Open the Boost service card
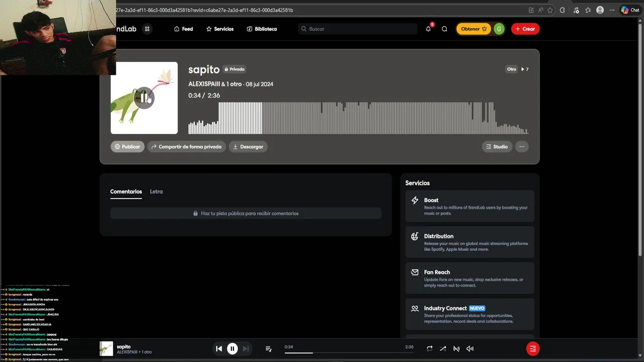 point(469,206)
